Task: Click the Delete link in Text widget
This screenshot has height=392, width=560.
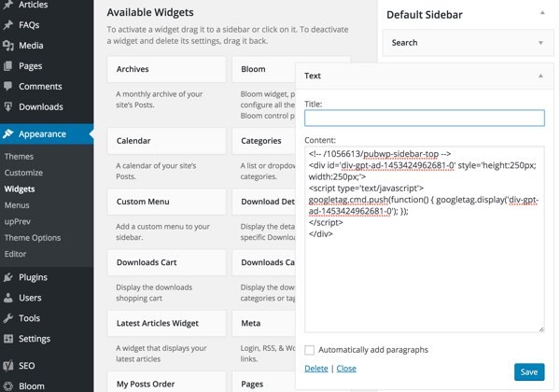Action: pyautogui.click(x=316, y=369)
